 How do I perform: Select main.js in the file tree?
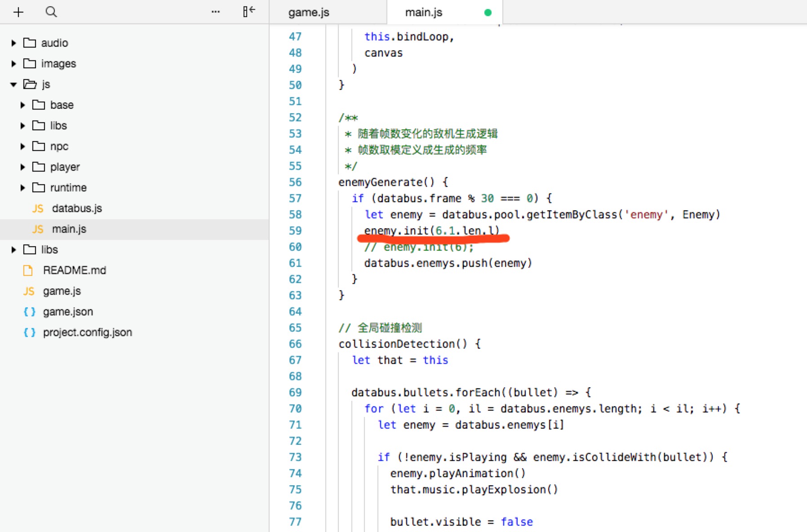69,229
